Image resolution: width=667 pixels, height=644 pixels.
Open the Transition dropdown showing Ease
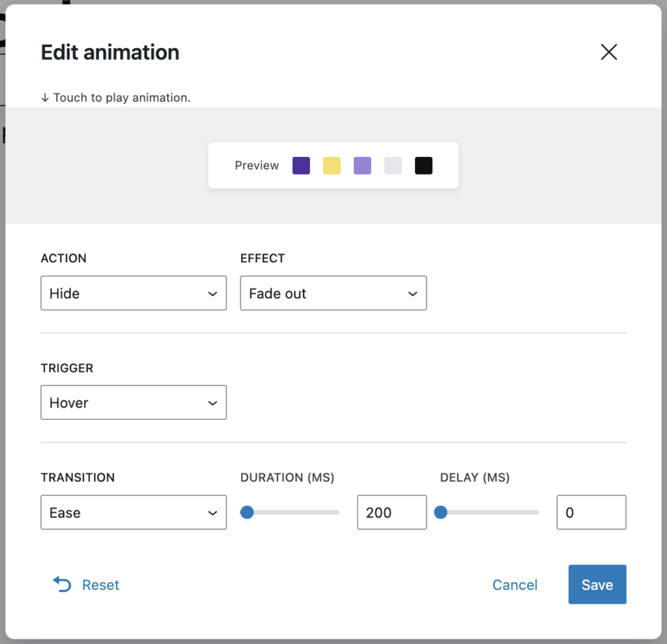(134, 512)
